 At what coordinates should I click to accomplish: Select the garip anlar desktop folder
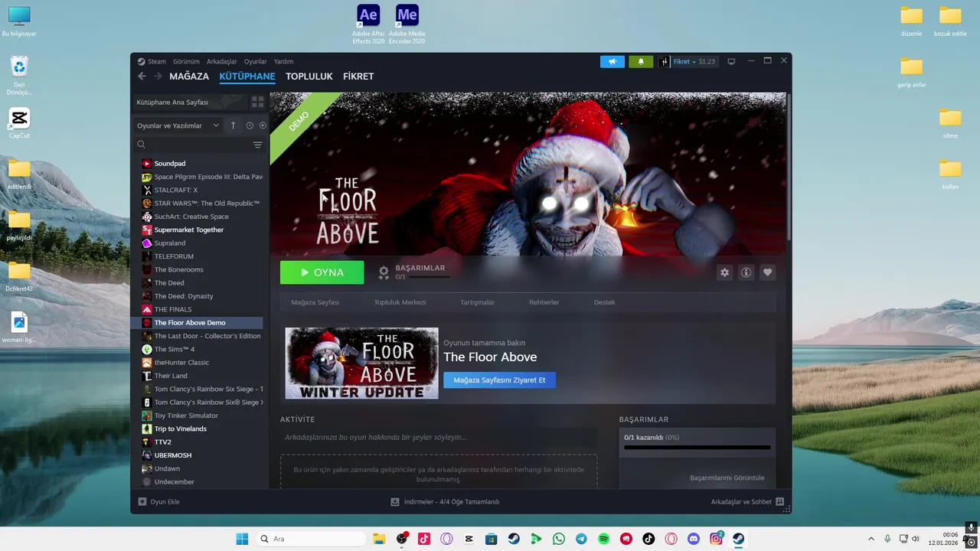912,72
